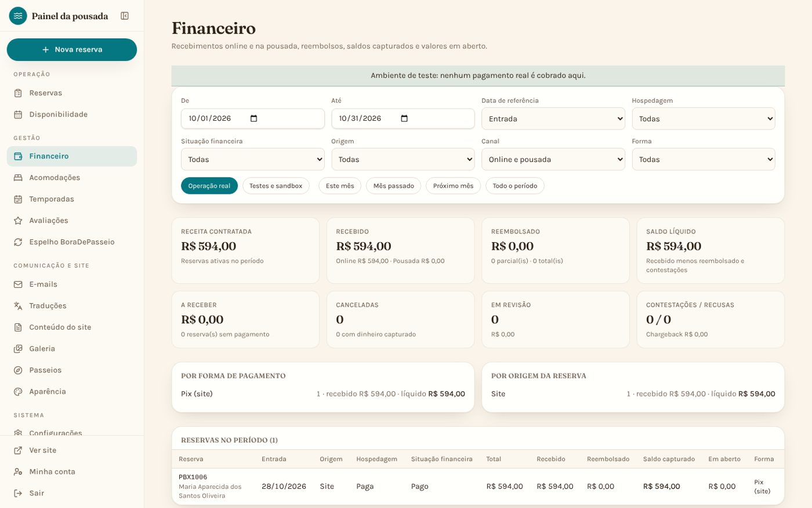Open the E-mails envelope icon
This screenshot has height=508, width=812.
18,284
